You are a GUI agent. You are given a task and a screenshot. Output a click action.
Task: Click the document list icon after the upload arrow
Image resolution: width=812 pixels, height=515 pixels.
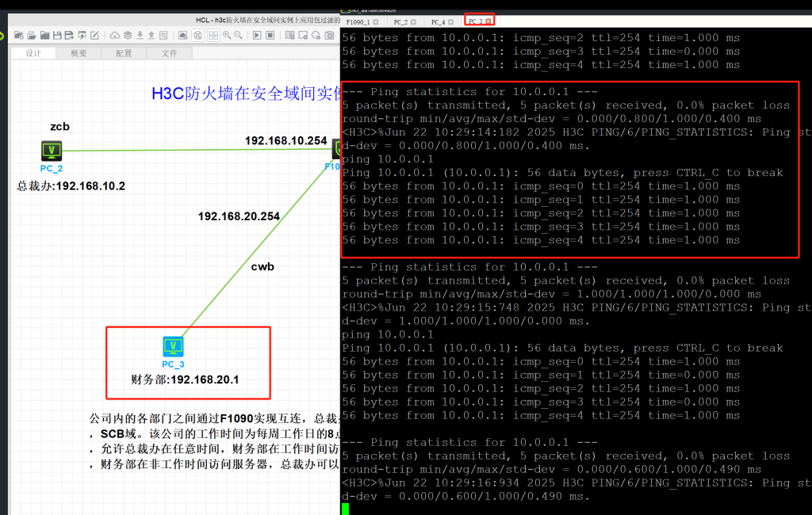click(x=163, y=35)
